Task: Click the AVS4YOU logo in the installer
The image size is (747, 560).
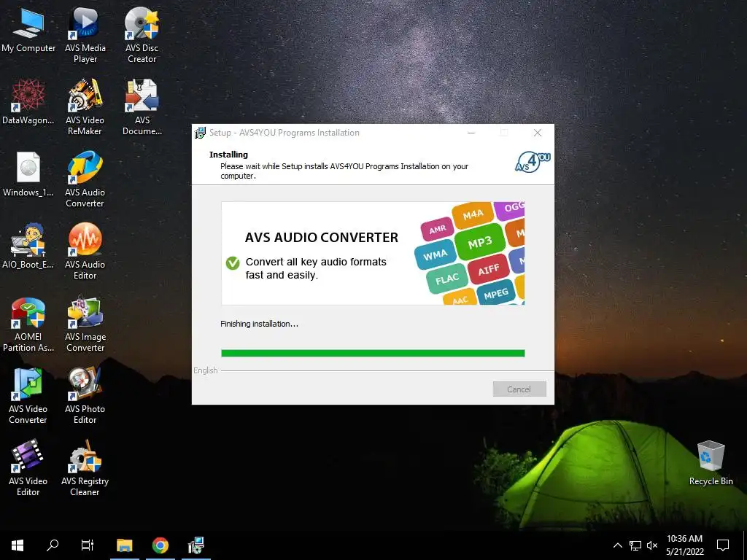Action: point(533,162)
